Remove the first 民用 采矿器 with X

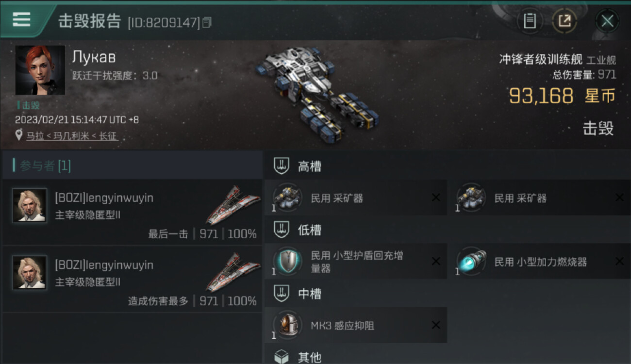click(436, 198)
